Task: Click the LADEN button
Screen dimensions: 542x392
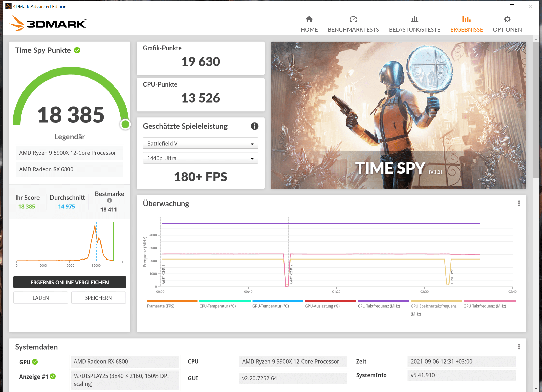Action: [x=41, y=298]
